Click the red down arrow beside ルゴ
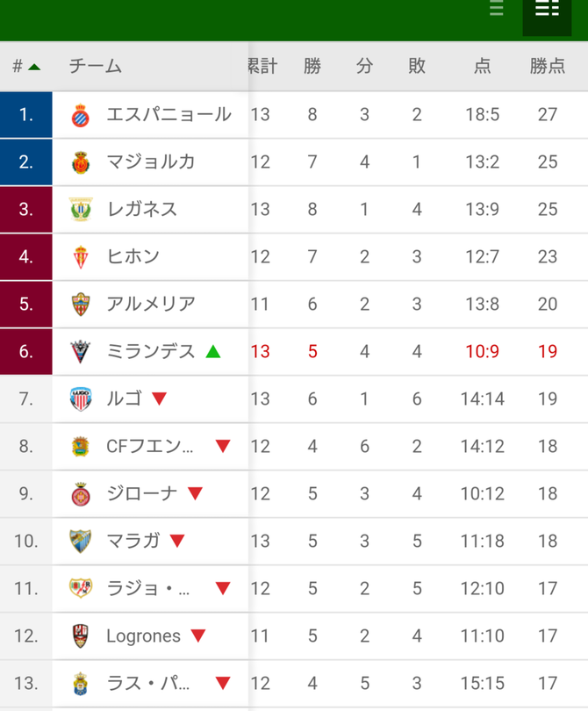The height and width of the screenshot is (711, 588). click(x=159, y=399)
